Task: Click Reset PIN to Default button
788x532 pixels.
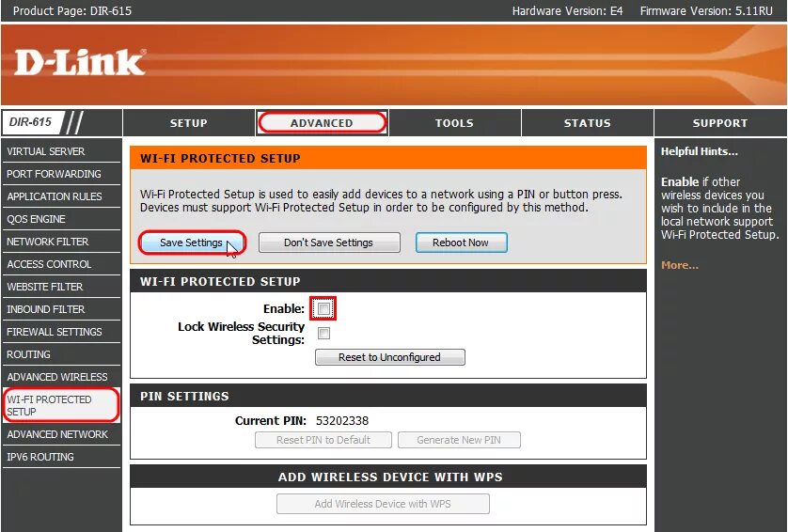Action: (x=323, y=440)
